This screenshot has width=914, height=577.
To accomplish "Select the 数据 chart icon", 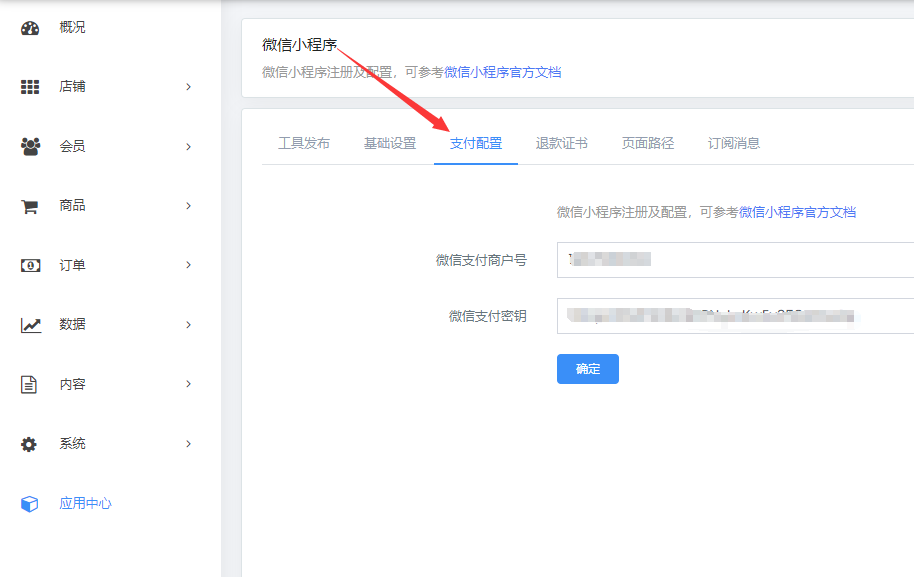I will pos(31,325).
